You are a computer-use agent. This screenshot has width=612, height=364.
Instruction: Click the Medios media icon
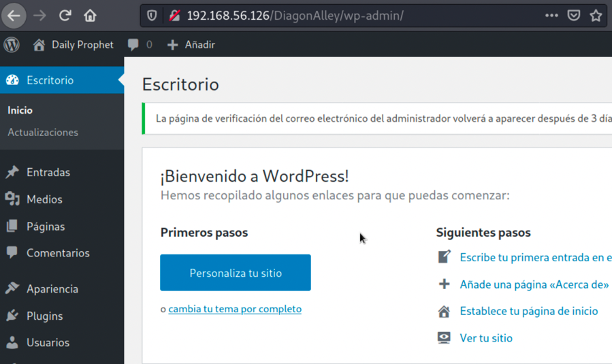click(12, 199)
